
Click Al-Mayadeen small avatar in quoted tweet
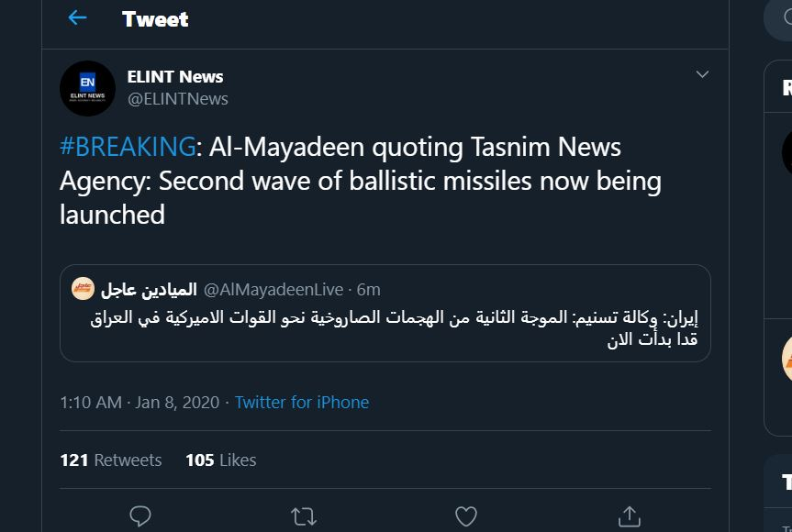pyautogui.click(x=84, y=289)
